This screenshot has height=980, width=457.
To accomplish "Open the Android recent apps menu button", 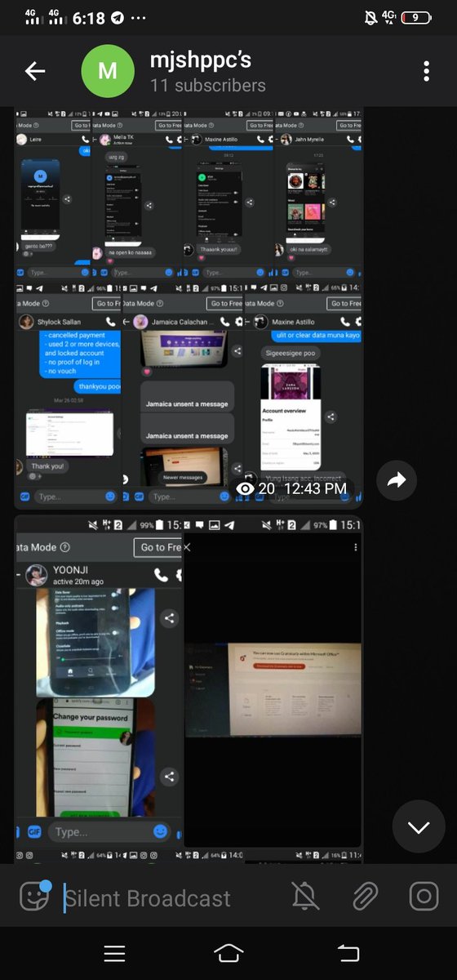I will pos(114,954).
